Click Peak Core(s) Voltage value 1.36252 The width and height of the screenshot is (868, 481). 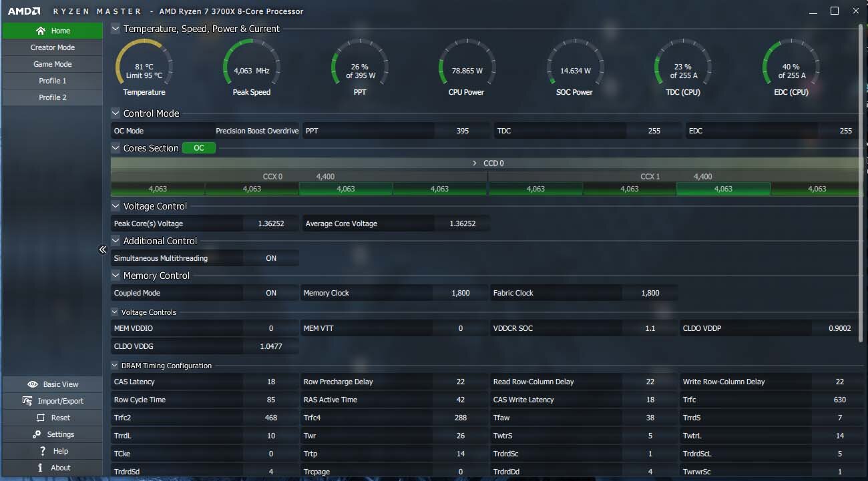point(271,223)
